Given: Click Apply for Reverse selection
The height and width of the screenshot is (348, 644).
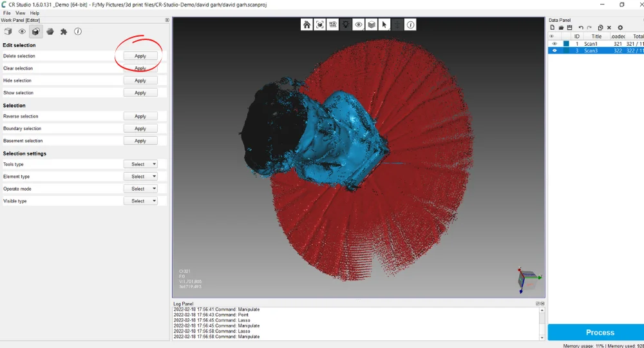Looking at the screenshot, I should [x=140, y=116].
